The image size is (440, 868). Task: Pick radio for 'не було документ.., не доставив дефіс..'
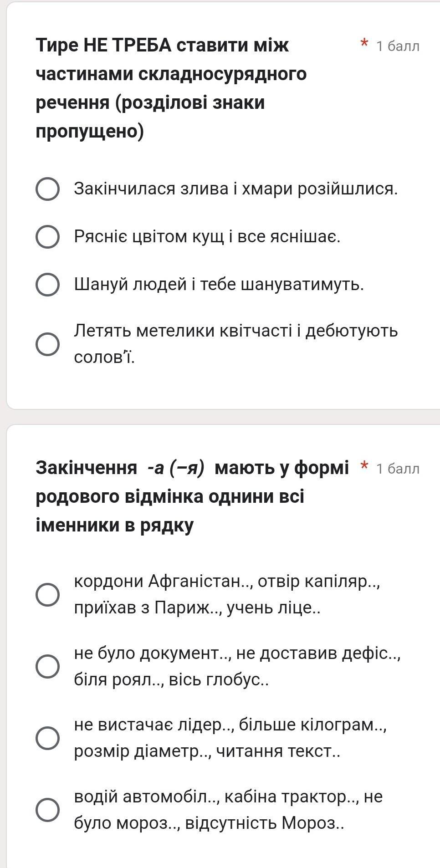click(47, 666)
